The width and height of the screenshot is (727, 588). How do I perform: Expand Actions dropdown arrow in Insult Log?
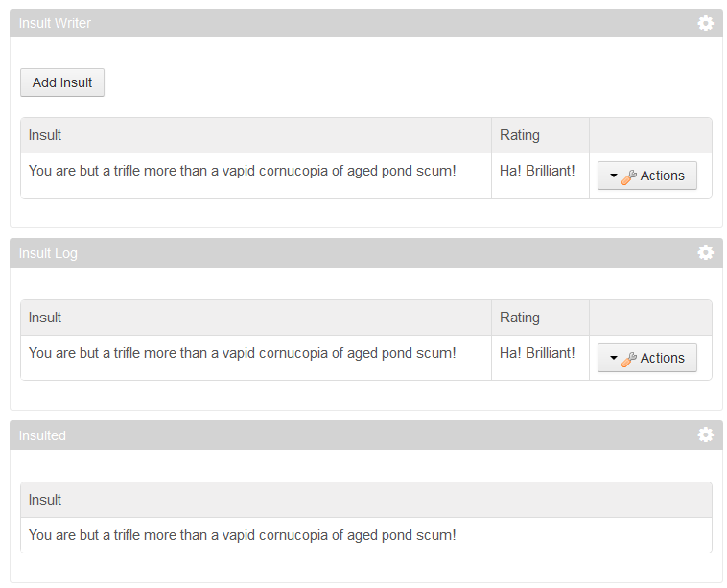(x=614, y=358)
